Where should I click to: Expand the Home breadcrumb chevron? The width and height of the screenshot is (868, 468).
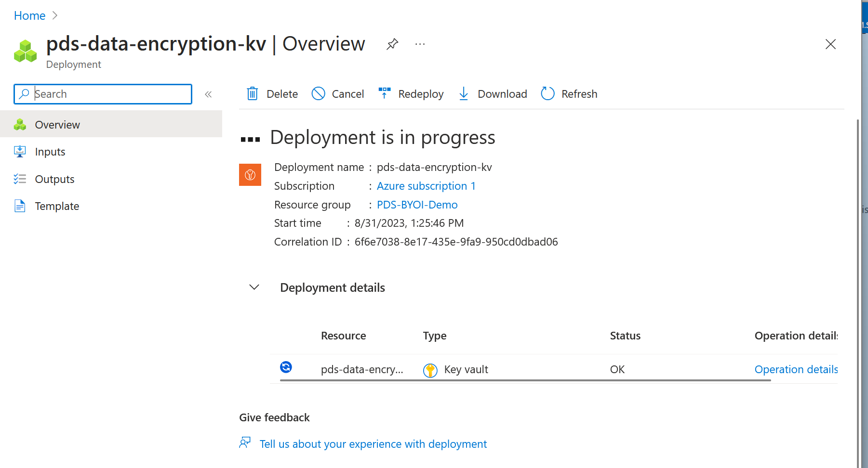[x=54, y=15]
